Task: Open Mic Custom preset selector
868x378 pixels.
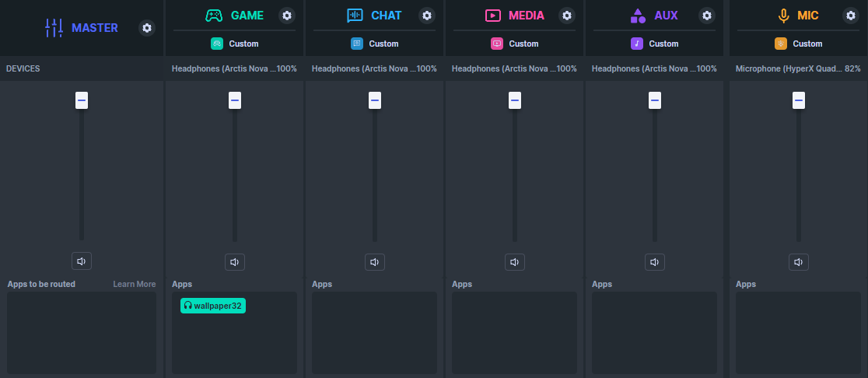Action: (x=799, y=44)
